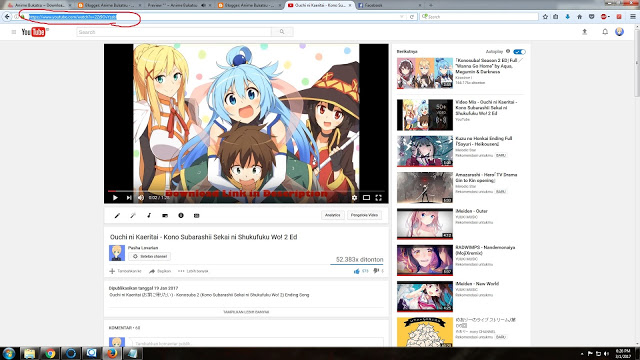Mute the video using the speaker icon

141,198
